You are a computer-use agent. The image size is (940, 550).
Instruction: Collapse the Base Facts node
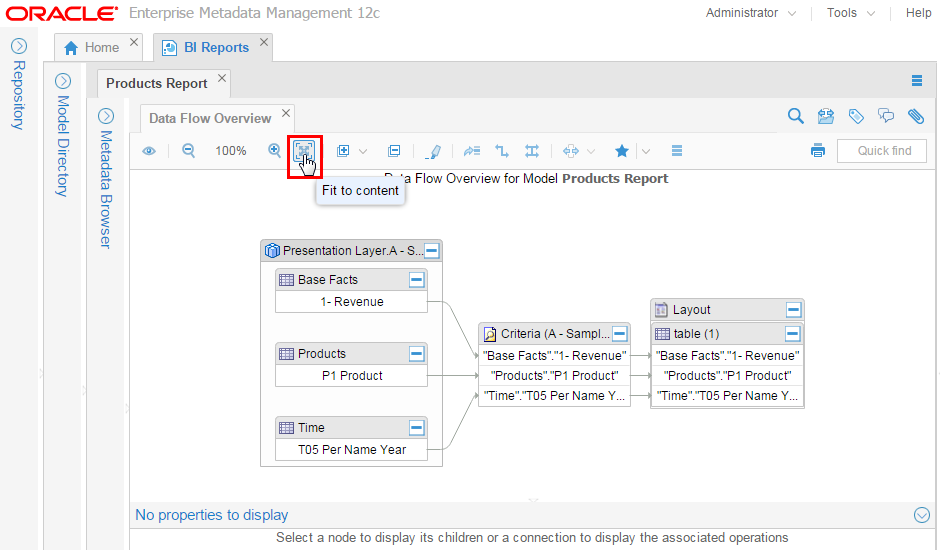point(417,280)
